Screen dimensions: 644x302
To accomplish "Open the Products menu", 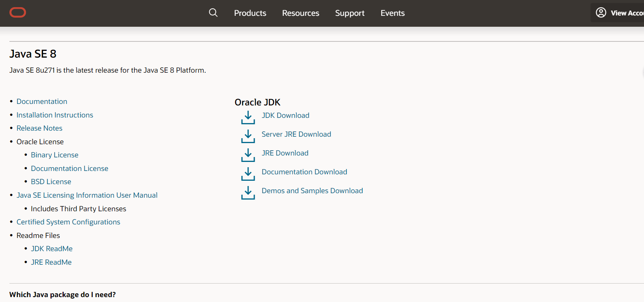I will point(250,13).
